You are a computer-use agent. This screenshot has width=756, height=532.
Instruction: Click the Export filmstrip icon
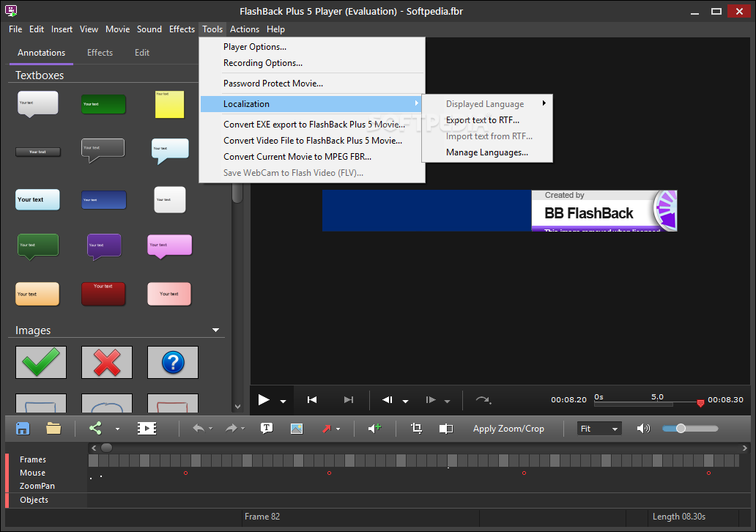(147, 428)
